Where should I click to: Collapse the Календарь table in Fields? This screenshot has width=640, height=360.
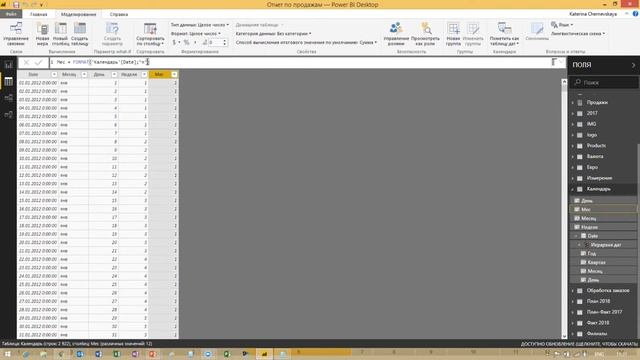[573, 189]
